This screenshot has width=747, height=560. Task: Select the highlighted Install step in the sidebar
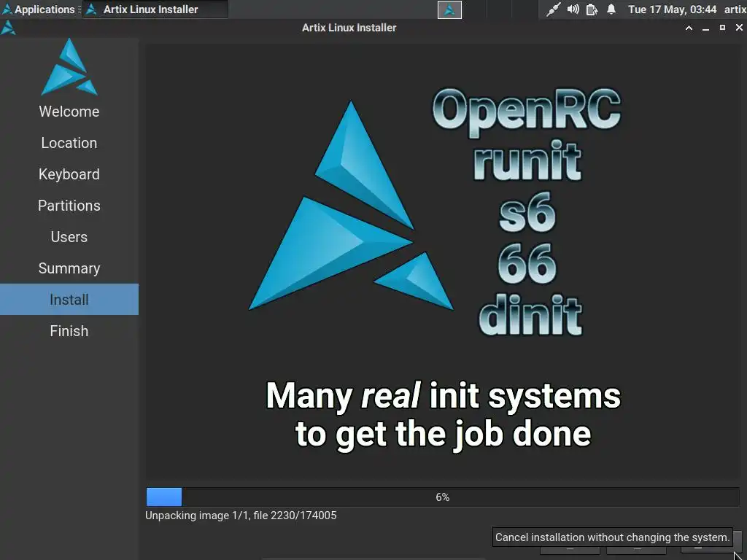tap(69, 300)
